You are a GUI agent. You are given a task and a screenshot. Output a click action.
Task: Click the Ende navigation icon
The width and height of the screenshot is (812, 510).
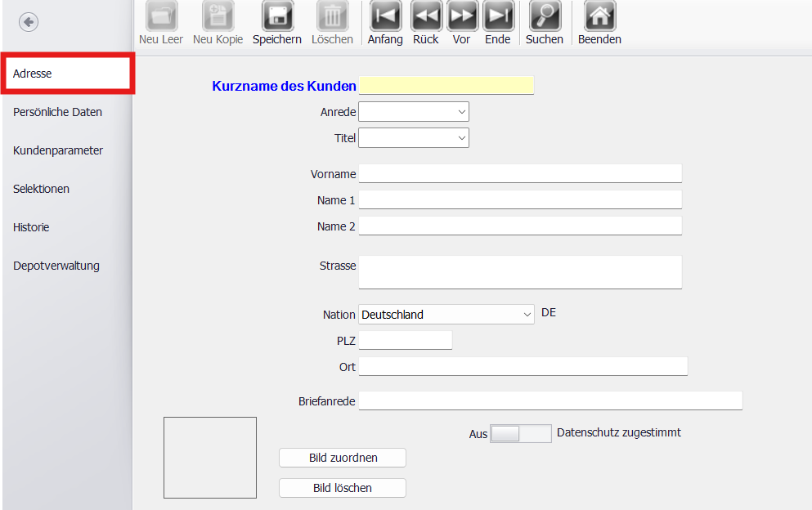pos(498,15)
